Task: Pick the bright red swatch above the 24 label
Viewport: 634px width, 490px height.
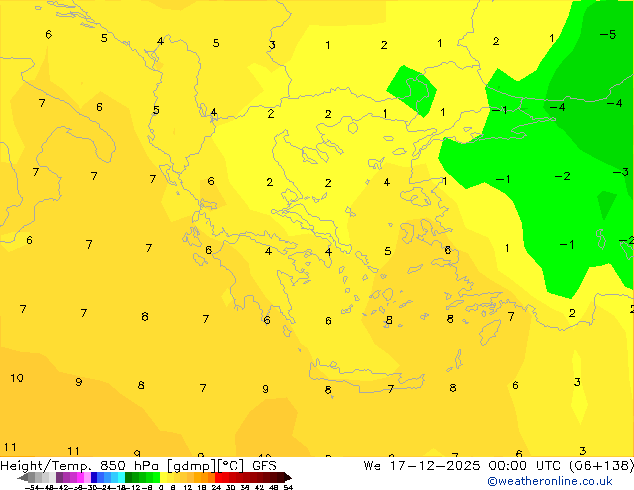Action: point(218,477)
